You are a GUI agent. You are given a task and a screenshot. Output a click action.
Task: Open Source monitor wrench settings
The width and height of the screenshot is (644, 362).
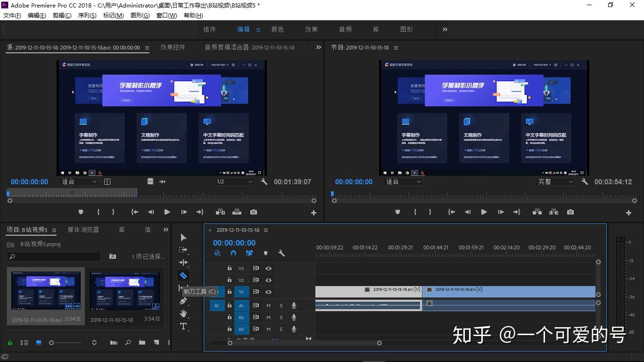[264, 181]
